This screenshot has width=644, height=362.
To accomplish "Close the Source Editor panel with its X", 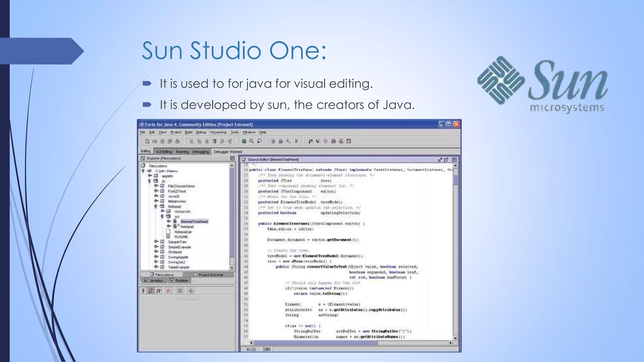I will pos(454,160).
